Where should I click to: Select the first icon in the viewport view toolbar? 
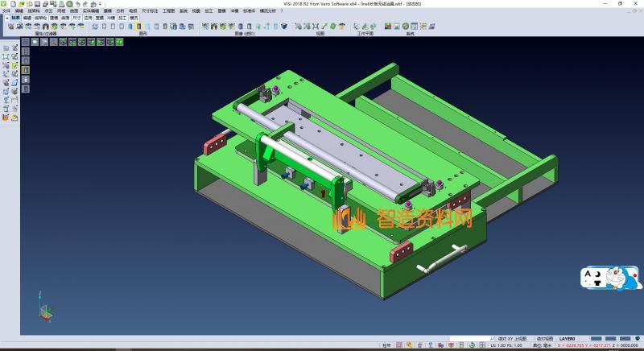[26, 42]
